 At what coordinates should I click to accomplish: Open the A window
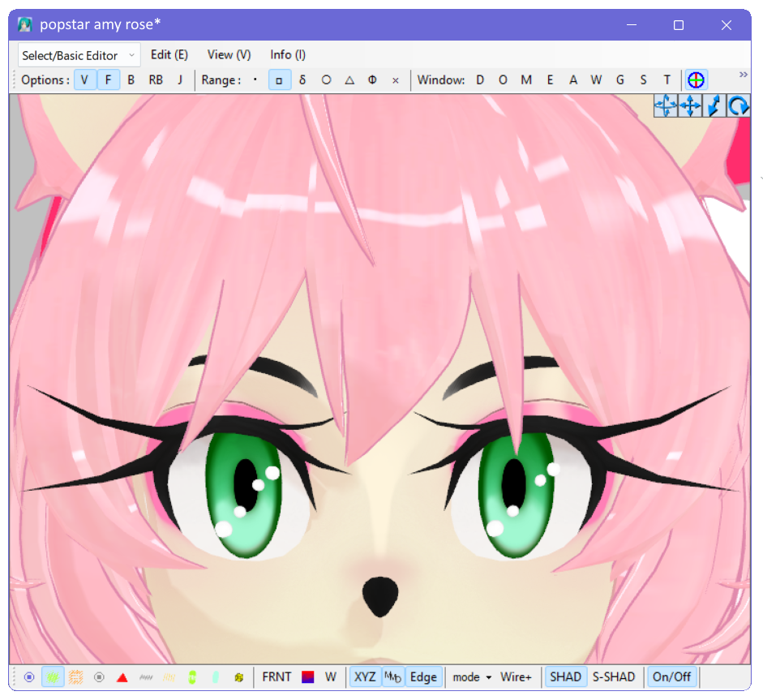[x=573, y=79]
